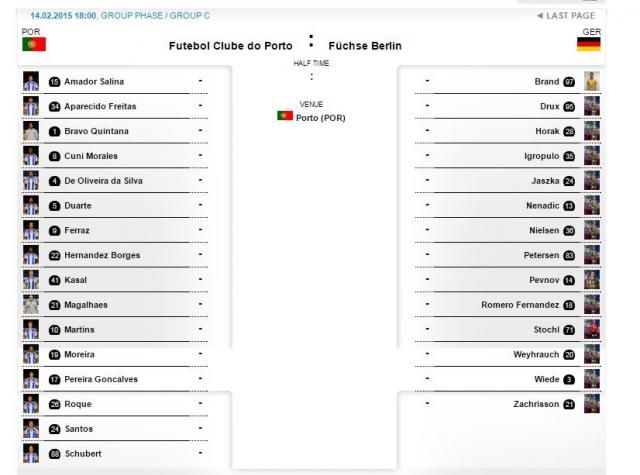
Task: Open Futebol Clube do Porto team name
Action: (x=231, y=46)
